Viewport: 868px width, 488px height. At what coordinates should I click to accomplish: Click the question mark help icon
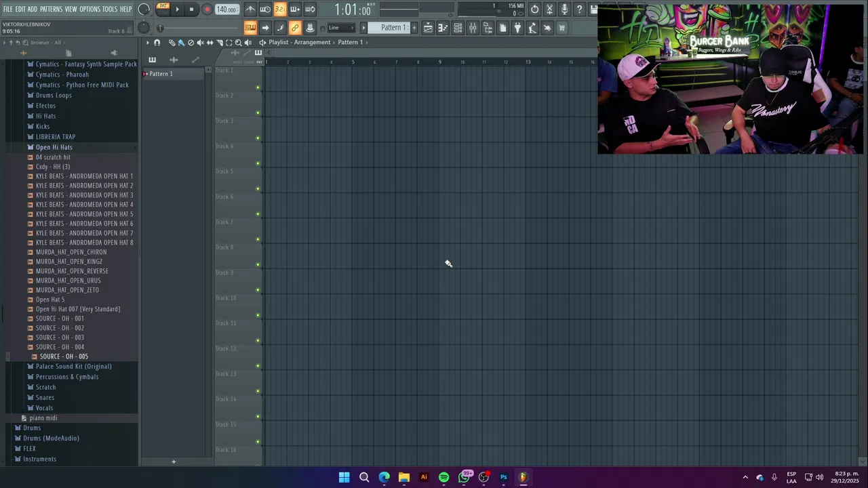(579, 9)
